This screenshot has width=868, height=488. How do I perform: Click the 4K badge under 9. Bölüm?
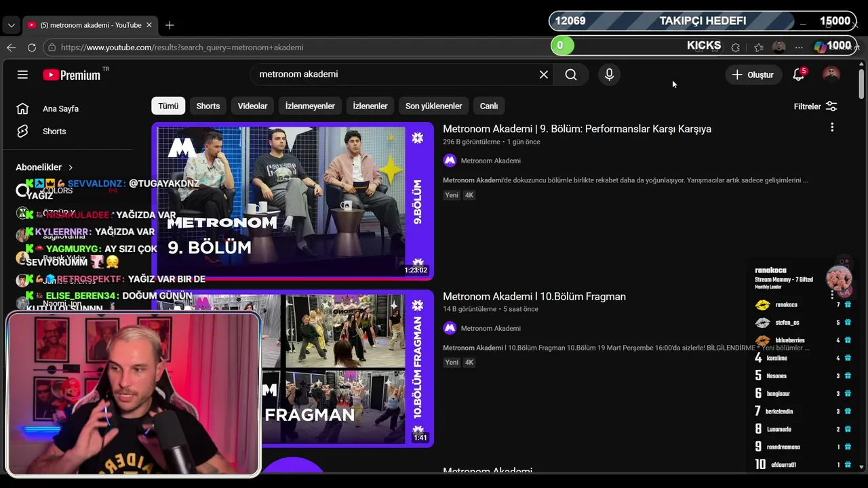coord(469,195)
